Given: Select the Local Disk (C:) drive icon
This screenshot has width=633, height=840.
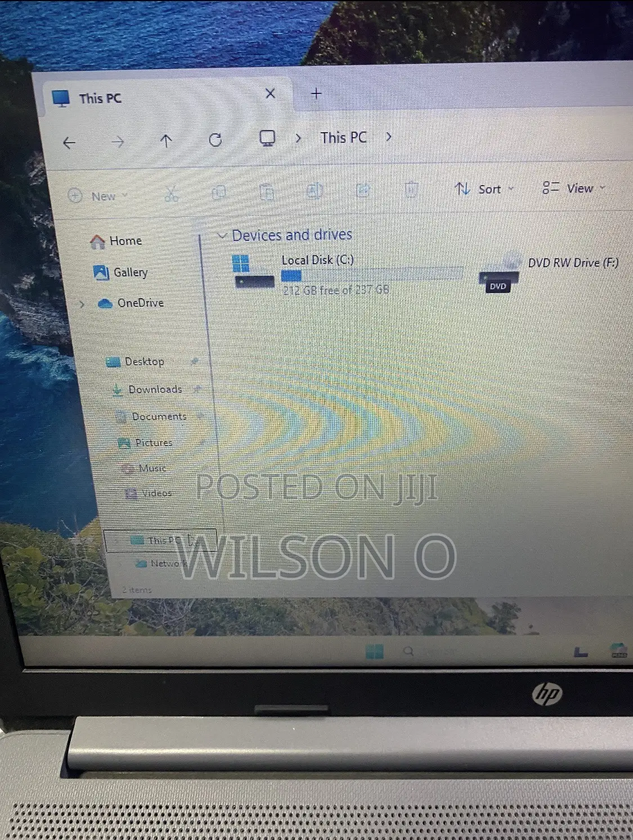Looking at the screenshot, I should coord(253,271).
